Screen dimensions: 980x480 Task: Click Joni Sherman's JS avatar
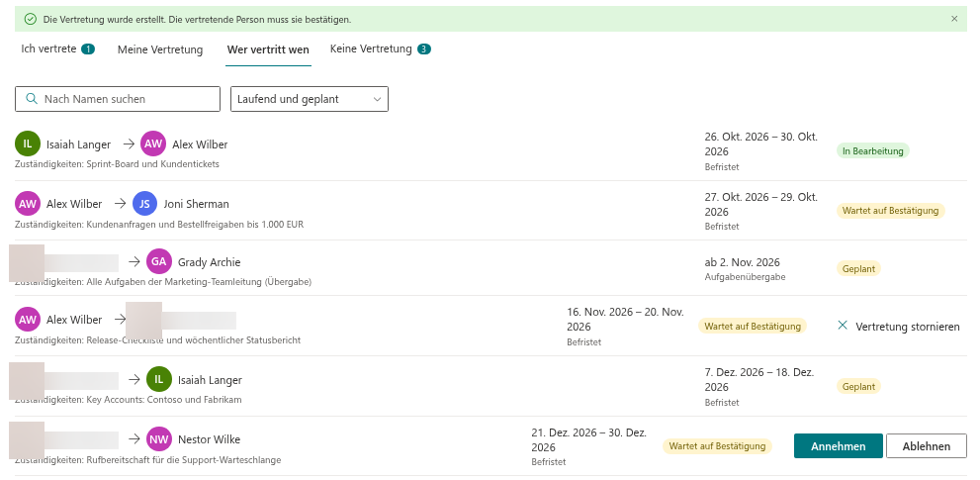tap(145, 204)
